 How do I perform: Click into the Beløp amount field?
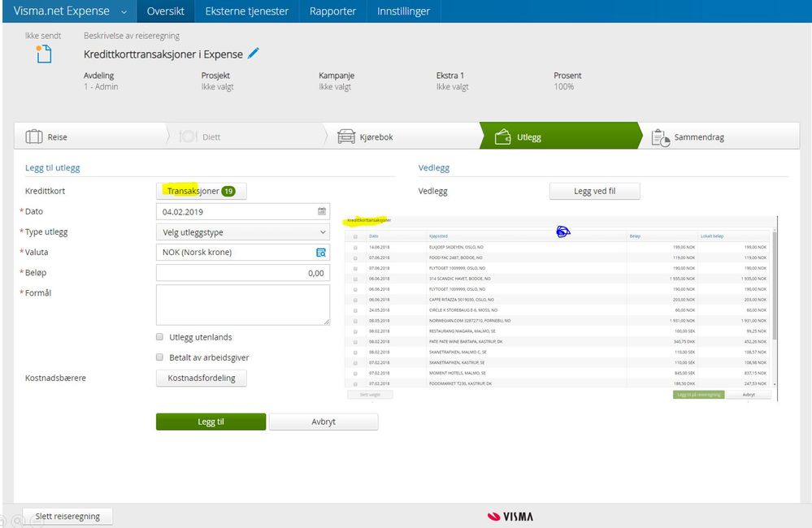[x=243, y=273]
